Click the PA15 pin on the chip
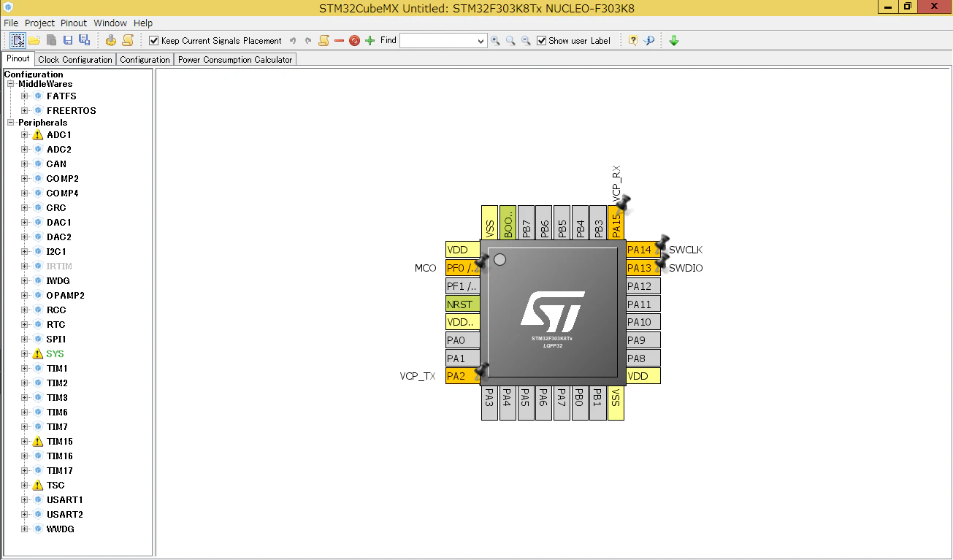The height and width of the screenshot is (560, 953). point(616,222)
